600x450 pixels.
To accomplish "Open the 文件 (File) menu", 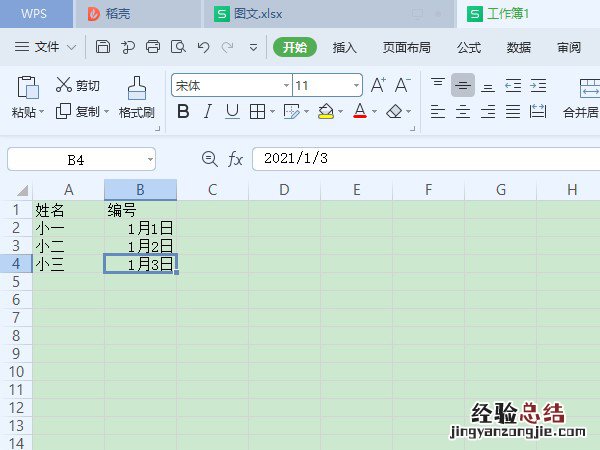I will pos(46,47).
